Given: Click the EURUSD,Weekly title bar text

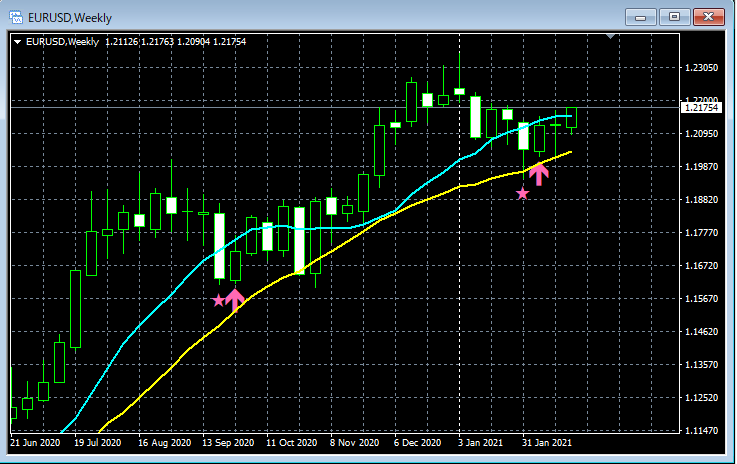Looking at the screenshot, I should pos(70,18).
